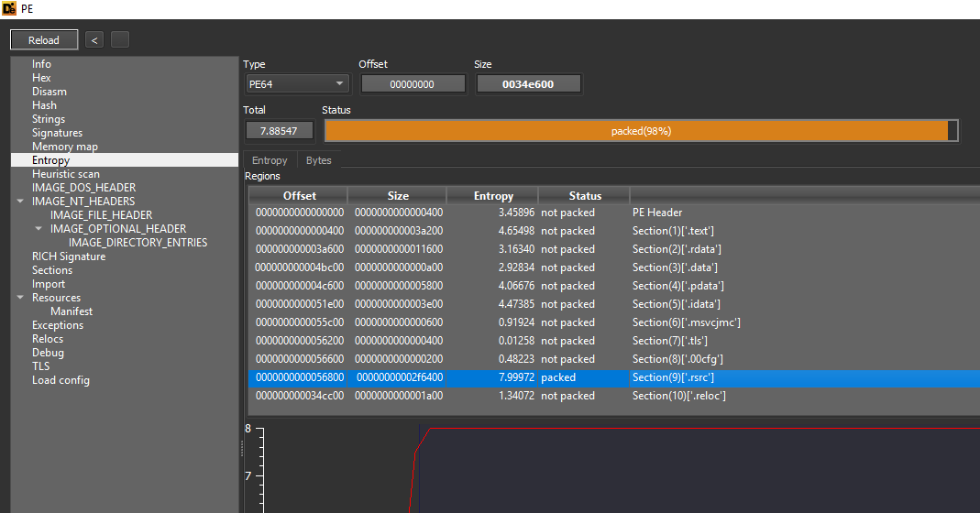
Task: Open Heuristic scan in the sidebar
Action: pos(66,174)
